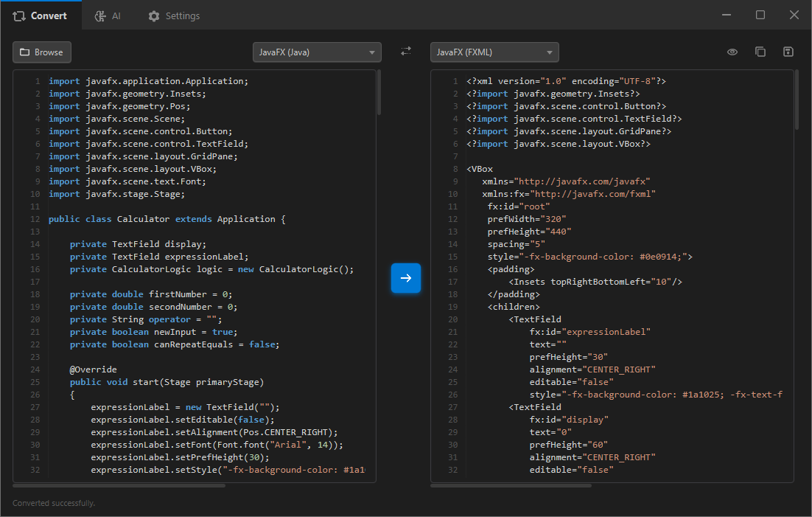The height and width of the screenshot is (517, 812).
Task: Switch to the Convert tab
Action: 41,15
